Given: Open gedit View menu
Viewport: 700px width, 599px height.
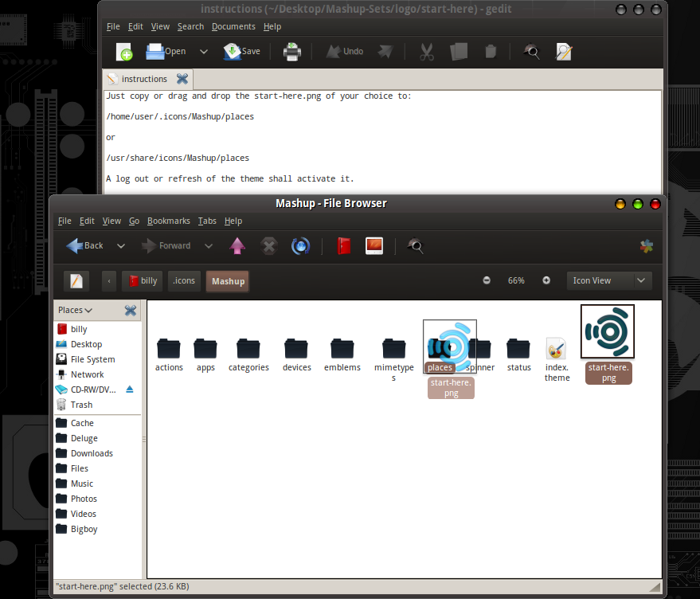Looking at the screenshot, I should (x=160, y=27).
